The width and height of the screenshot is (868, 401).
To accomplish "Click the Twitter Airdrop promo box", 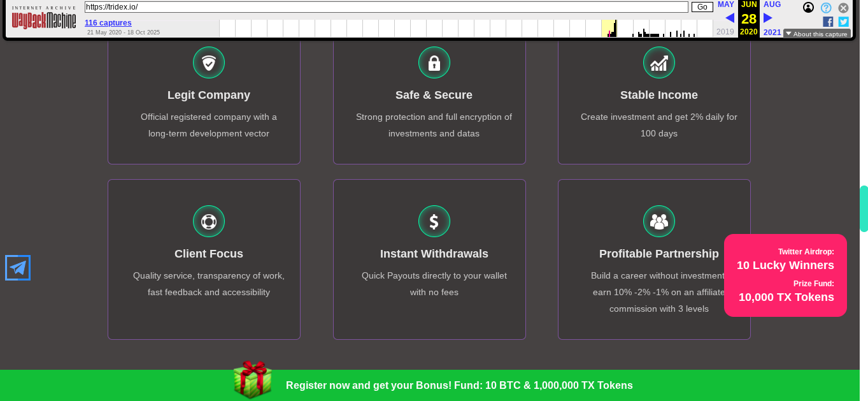I will [785, 275].
